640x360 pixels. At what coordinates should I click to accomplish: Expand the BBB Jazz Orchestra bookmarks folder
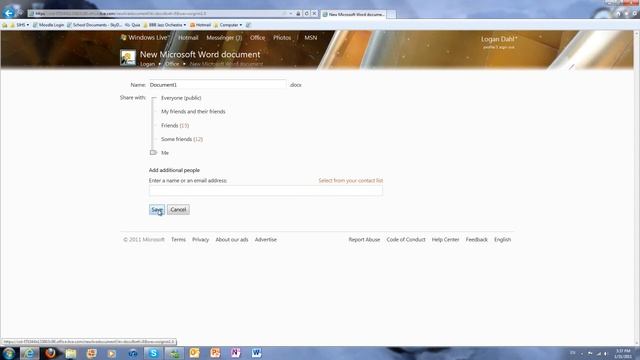[x=164, y=25]
